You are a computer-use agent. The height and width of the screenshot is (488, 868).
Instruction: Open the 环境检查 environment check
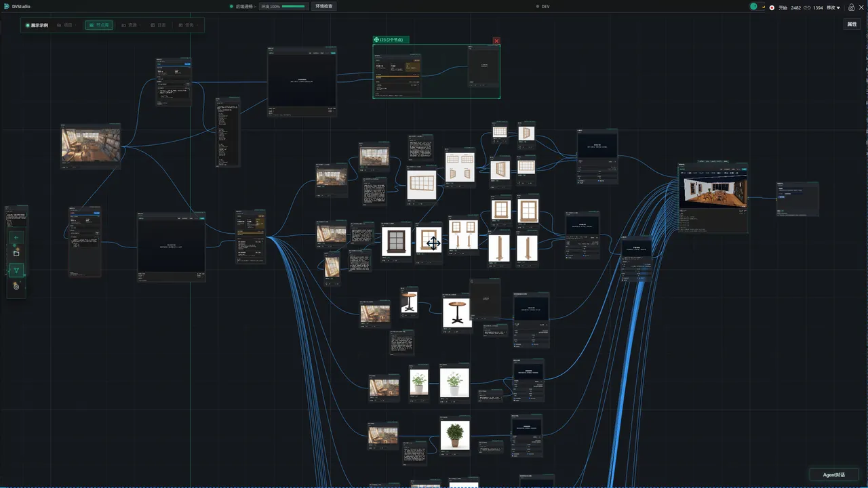(x=324, y=6)
